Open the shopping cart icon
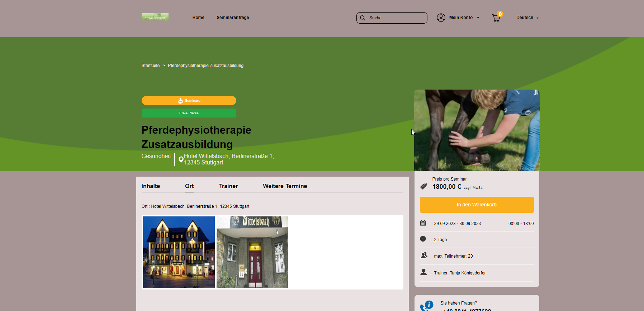The height and width of the screenshot is (311, 644). point(496,18)
